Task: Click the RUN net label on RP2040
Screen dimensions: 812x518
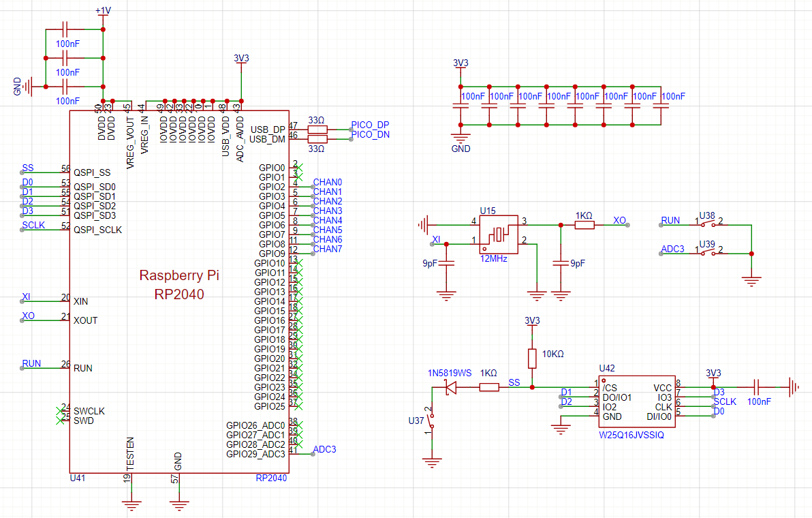Action: pyautogui.click(x=31, y=364)
